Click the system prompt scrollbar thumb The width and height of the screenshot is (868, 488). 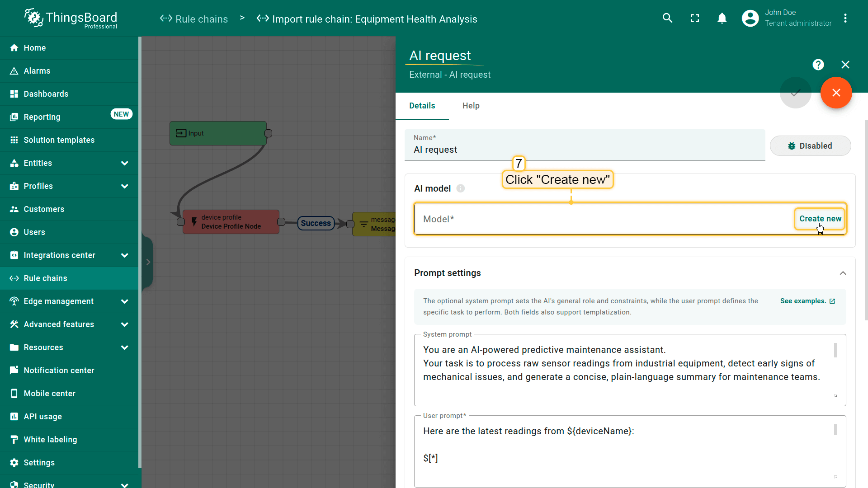(x=835, y=350)
